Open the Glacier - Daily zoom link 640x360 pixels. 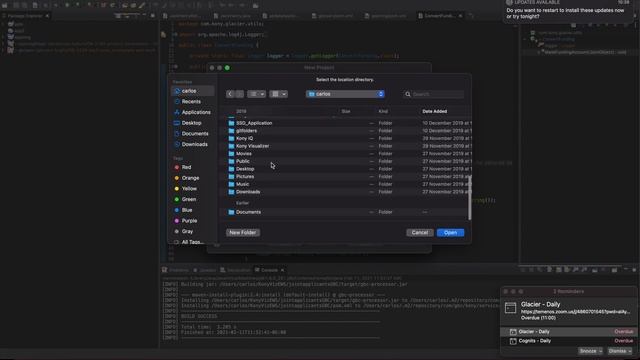point(576,312)
